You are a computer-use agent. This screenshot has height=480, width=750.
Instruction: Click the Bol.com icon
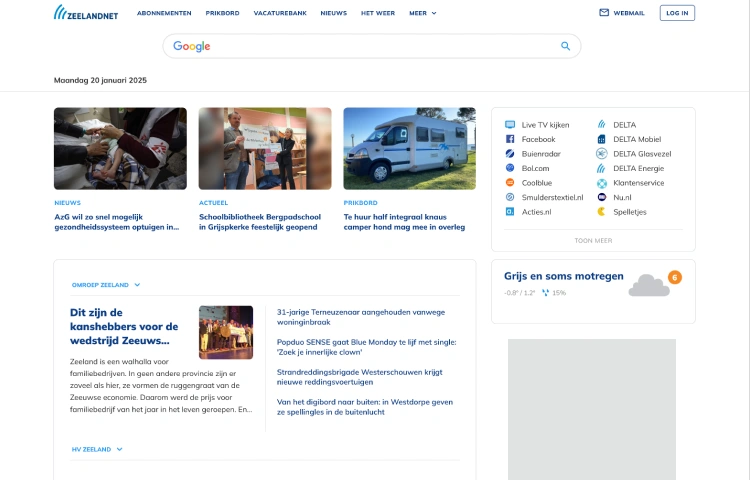click(510, 168)
